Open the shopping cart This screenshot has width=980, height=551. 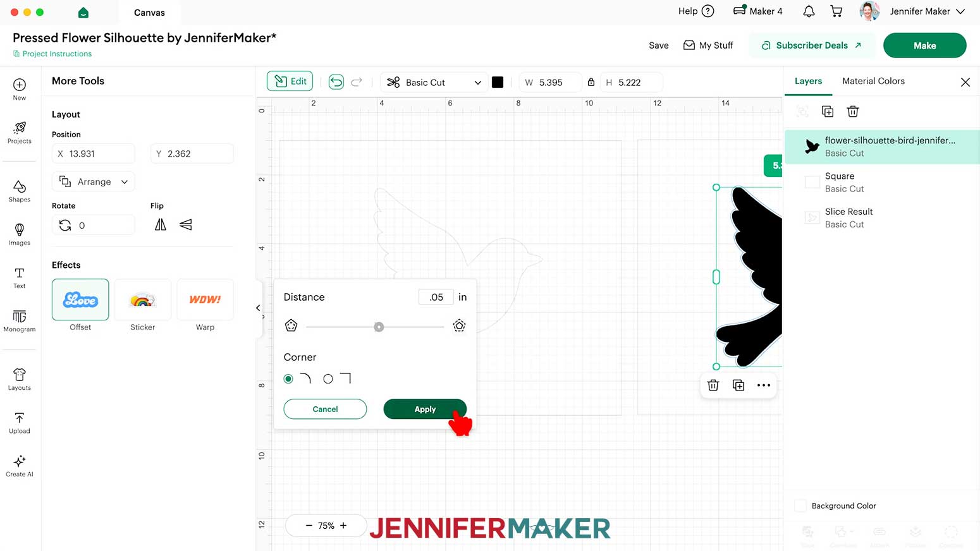[x=836, y=11]
